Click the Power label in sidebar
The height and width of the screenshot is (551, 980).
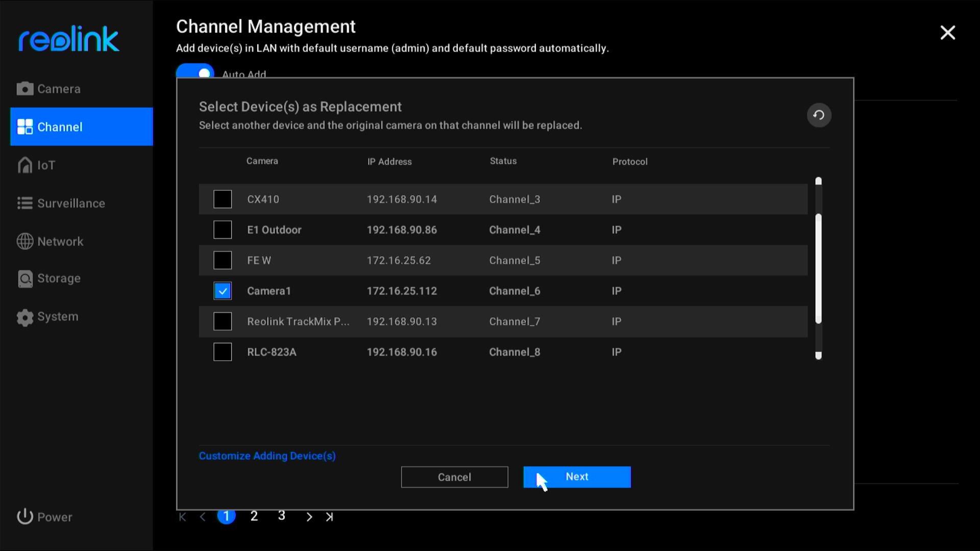pyautogui.click(x=55, y=517)
